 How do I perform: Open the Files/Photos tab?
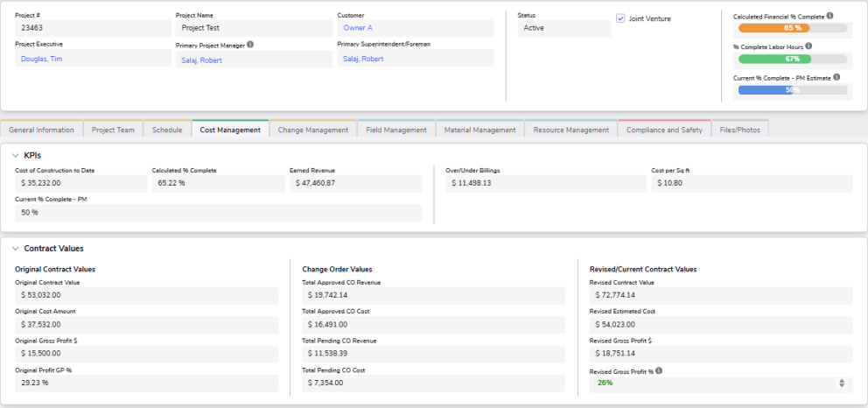coord(739,130)
